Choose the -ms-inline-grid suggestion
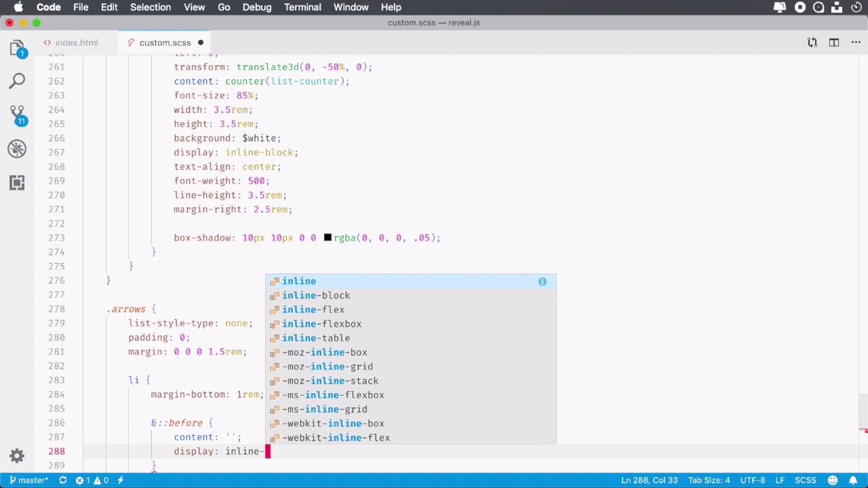The height and width of the screenshot is (488, 868). 410,409
